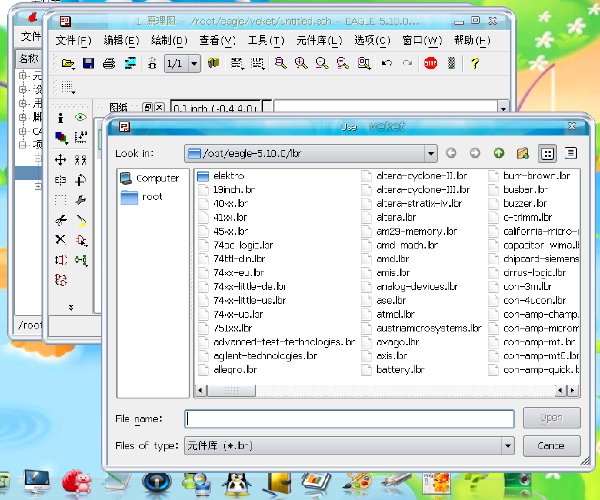The height and width of the screenshot is (500, 600).
Task: Select the battery.lbr file
Action: click(x=393, y=370)
